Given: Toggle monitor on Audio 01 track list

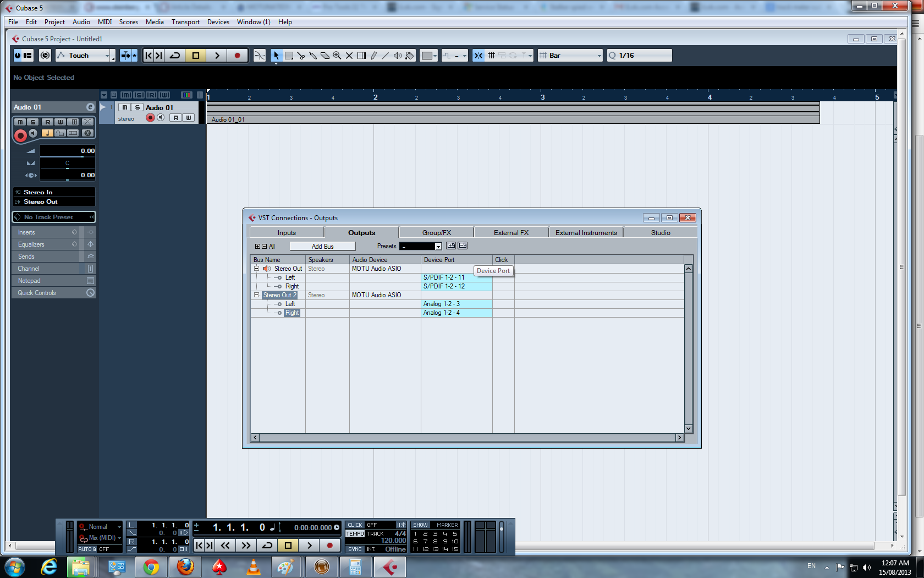Looking at the screenshot, I should (161, 118).
